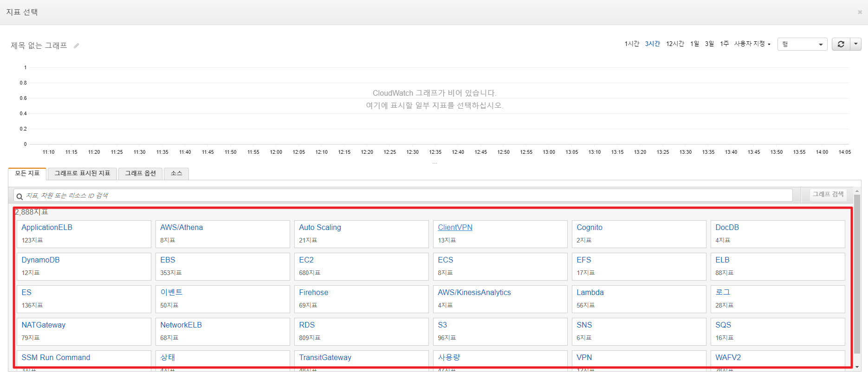868x374 pixels.
Task: Open the 소스 tab
Action: click(x=176, y=174)
